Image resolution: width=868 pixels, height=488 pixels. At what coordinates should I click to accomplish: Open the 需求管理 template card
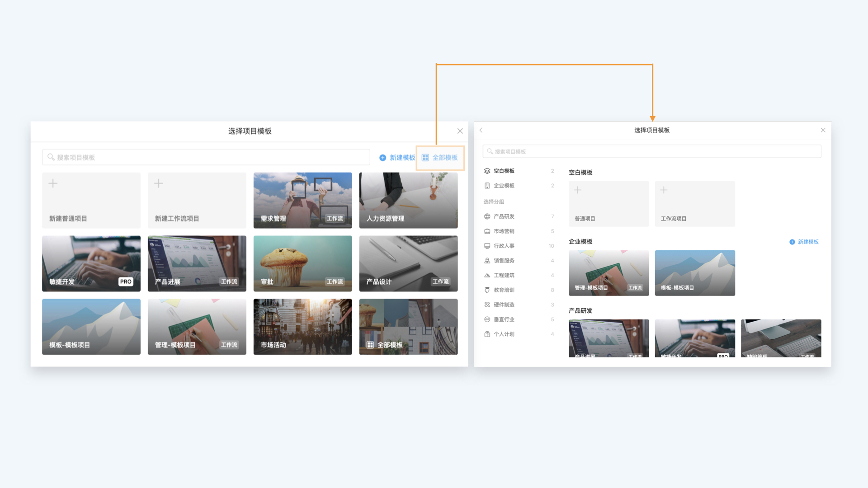302,200
